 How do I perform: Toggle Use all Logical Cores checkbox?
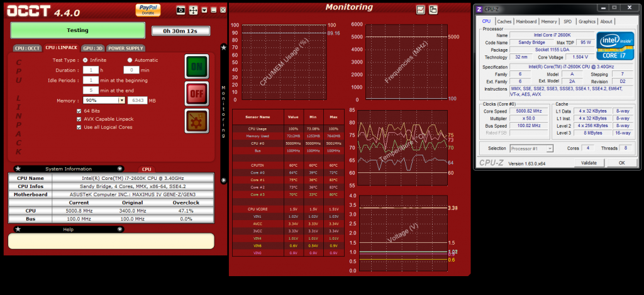(79, 127)
